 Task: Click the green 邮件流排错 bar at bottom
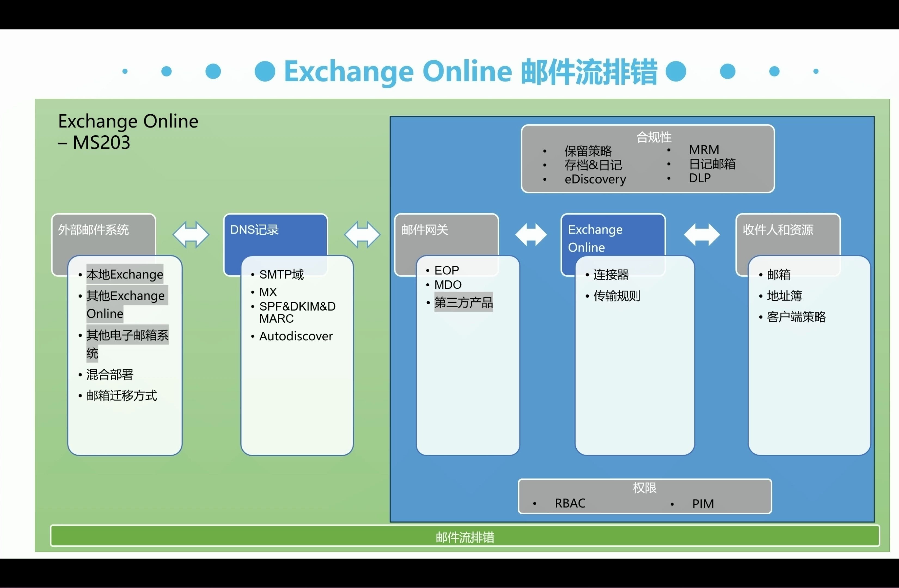coord(465,536)
